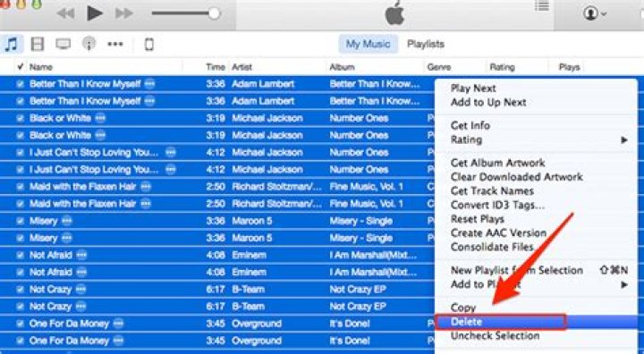The image size is (644, 354).
Task: Switch to the Movies library icon
Action: click(x=38, y=44)
